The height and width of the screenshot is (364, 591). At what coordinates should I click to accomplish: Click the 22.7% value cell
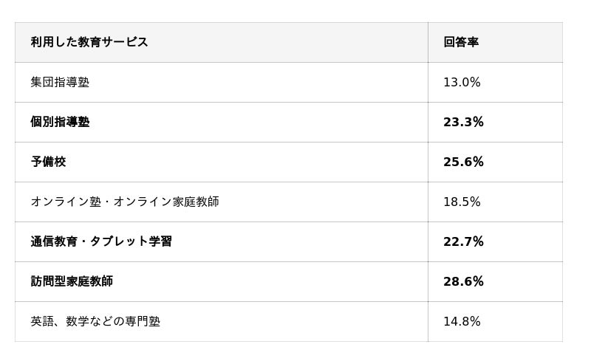463,241
